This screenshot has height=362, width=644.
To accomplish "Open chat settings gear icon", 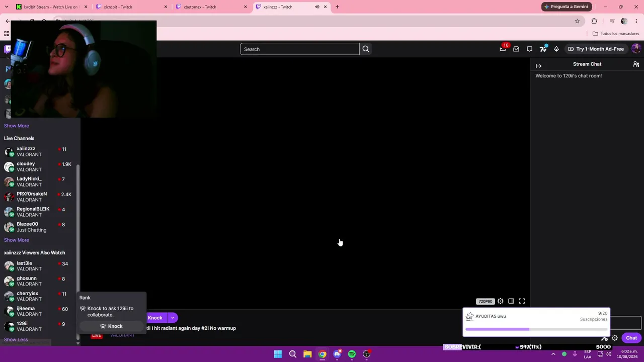I will 615,338.
